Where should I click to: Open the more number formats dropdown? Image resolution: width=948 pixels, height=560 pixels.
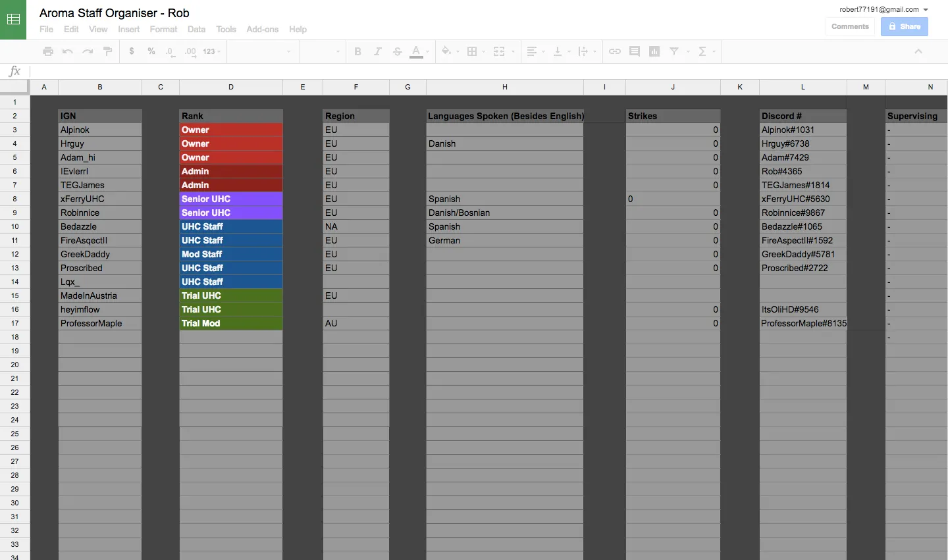(211, 51)
